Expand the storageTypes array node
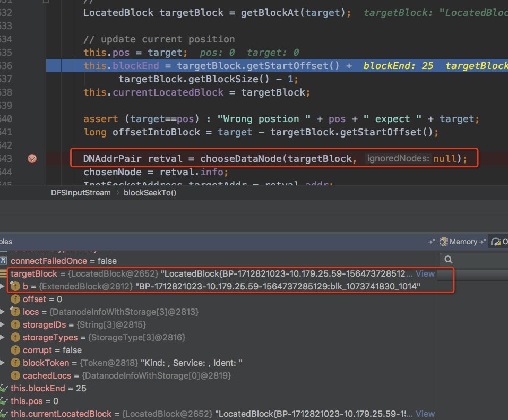This screenshot has height=420, width=508. point(2,337)
